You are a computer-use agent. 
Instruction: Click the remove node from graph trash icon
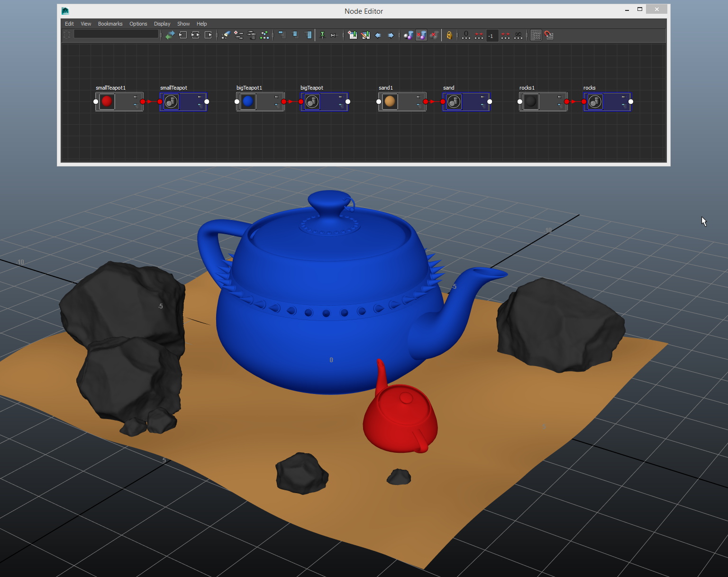pyautogui.click(x=252, y=35)
